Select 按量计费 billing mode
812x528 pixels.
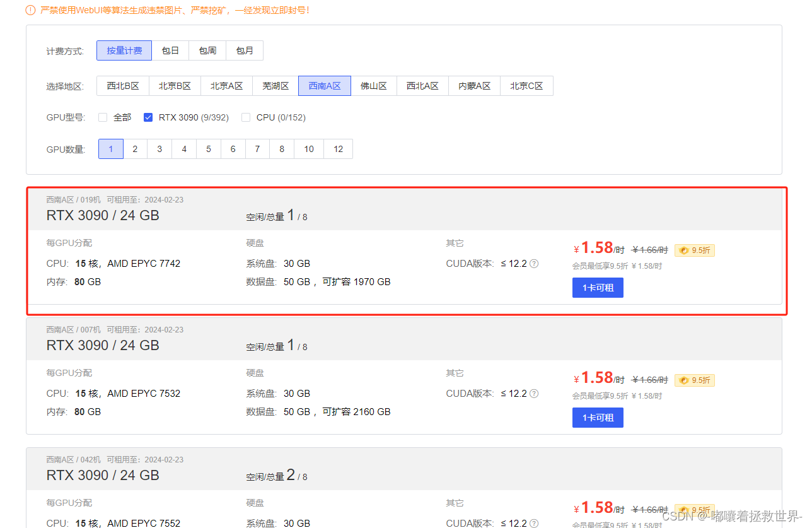(124, 50)
